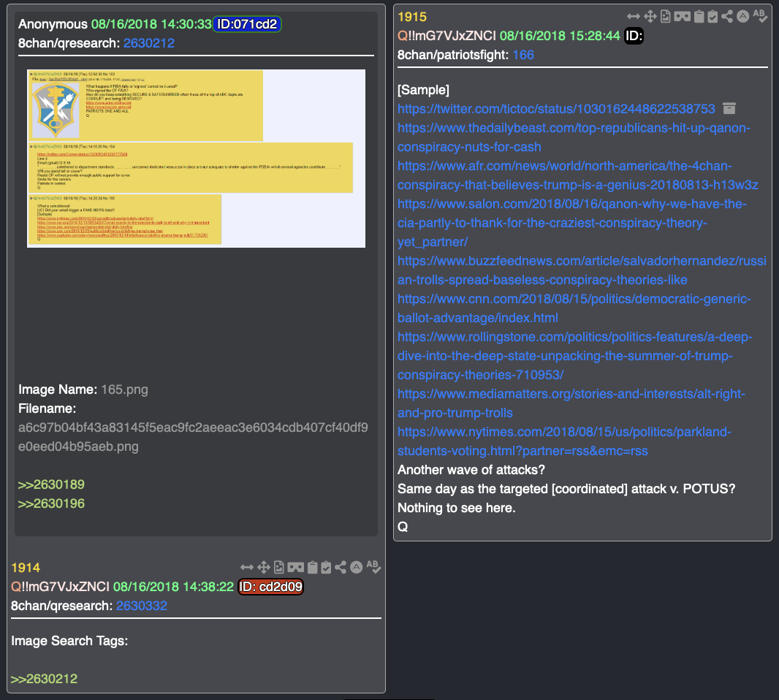
Task: Click the Q!!mG7VJxZNCI name on post 1915
Action: pos(446,36)
